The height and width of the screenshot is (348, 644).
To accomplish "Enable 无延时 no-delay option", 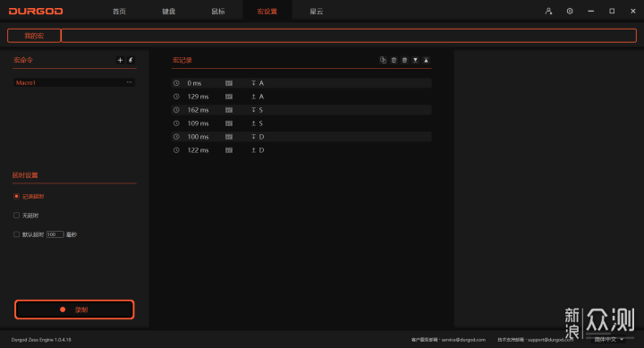I will click(x=16, y=216).
